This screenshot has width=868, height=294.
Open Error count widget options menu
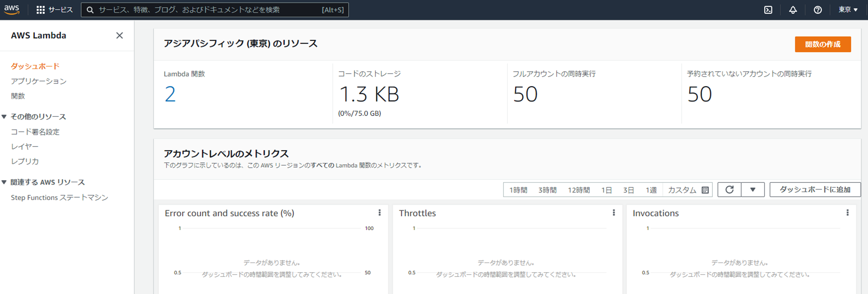(x=379, y=213)
